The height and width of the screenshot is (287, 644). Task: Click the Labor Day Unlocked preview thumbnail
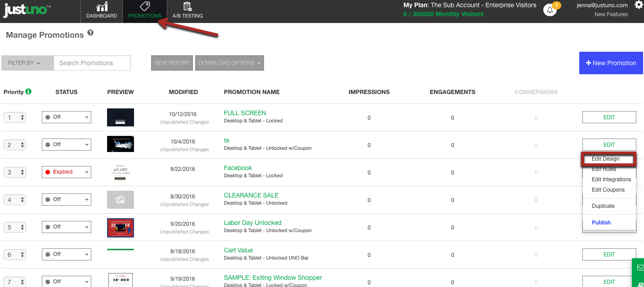[121, 228]
